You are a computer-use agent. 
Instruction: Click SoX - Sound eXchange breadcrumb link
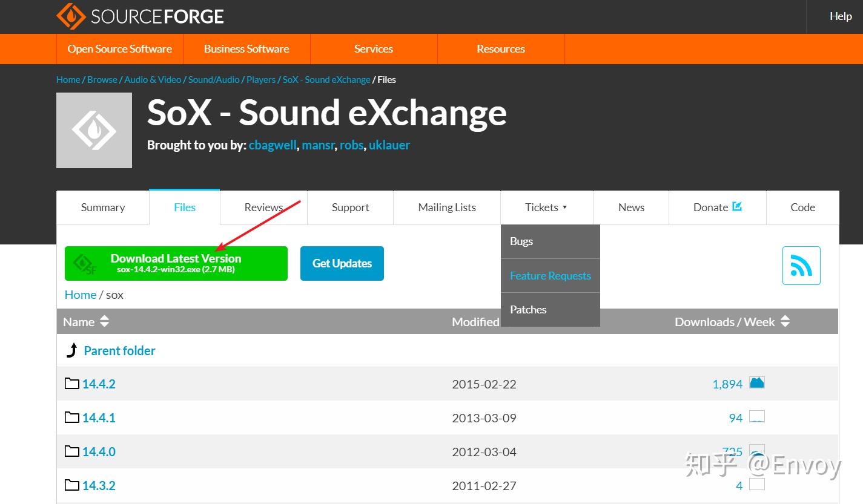pyautogui.click(x=326, y=80)
